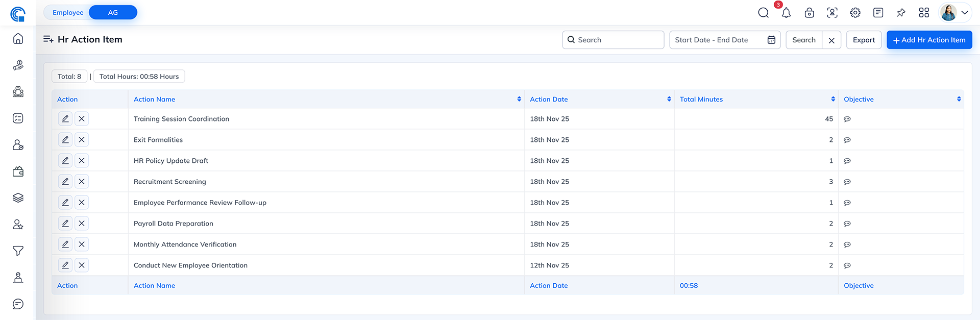Click the notification bell icon
Image resolution: width=980 pixels, height=320 pixels.
point(786,13)
